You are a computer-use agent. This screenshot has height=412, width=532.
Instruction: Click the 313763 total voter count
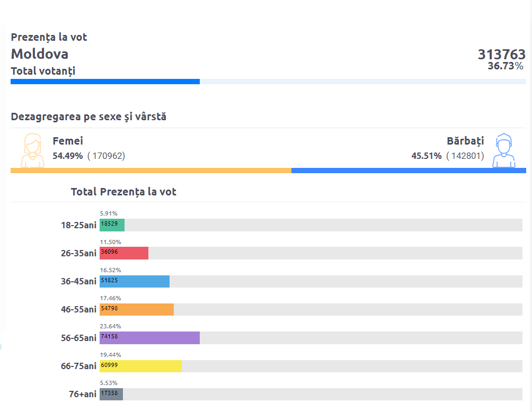point(501,54)
